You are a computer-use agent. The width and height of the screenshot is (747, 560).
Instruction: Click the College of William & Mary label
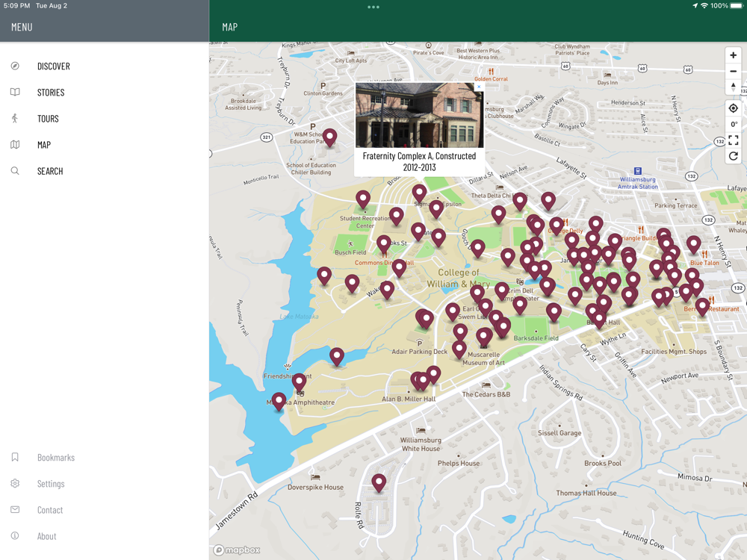pos(459,278)
